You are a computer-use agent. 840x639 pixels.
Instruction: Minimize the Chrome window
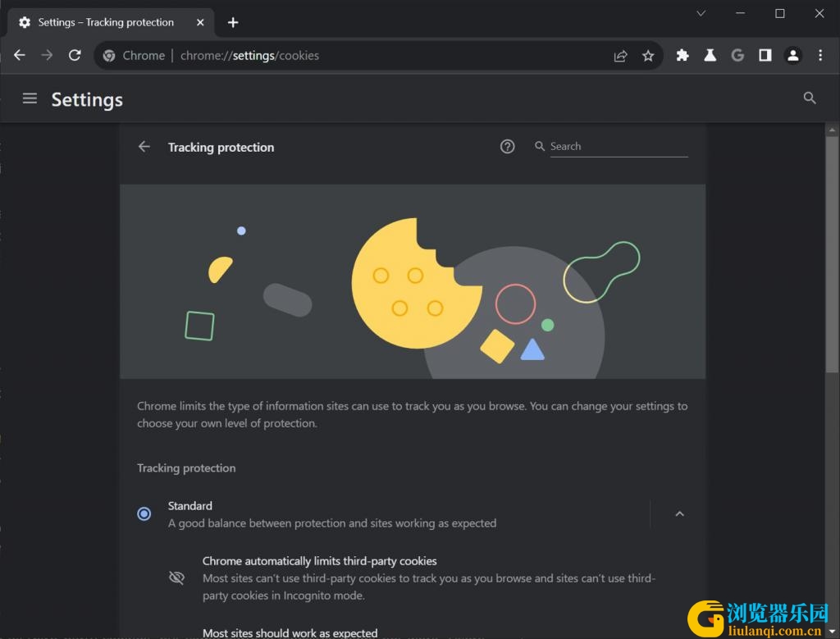[x=741, y=13]
